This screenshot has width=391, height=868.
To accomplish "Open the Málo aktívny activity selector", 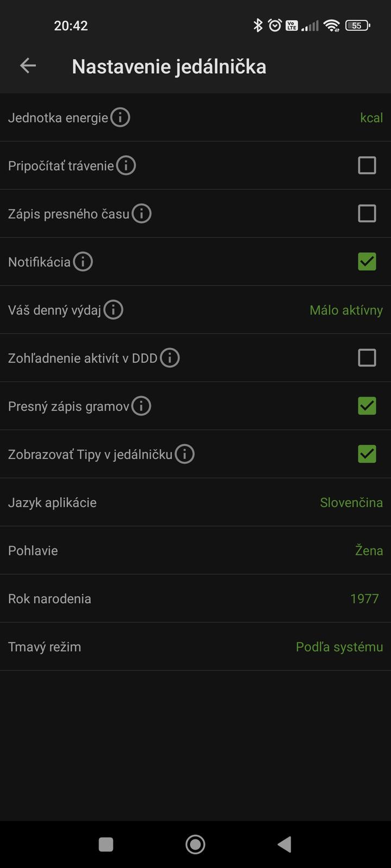I will point(346,310).
